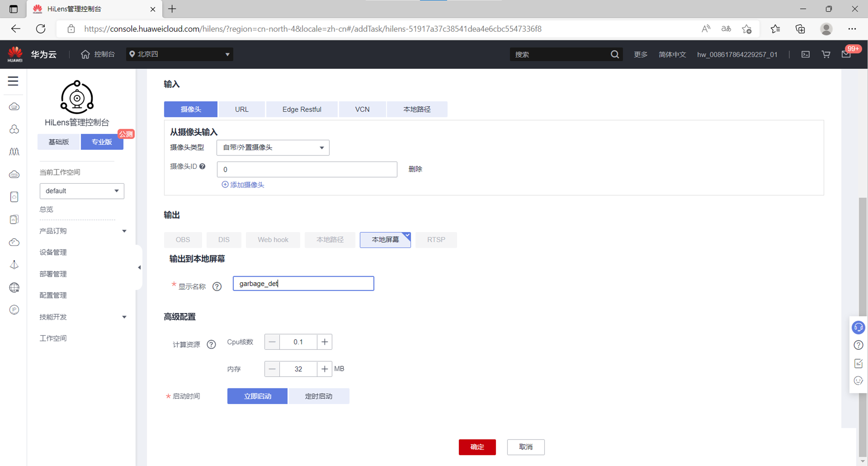Click the Huawei Cloud logo
868x466 pixels.
tap(15, 54)
